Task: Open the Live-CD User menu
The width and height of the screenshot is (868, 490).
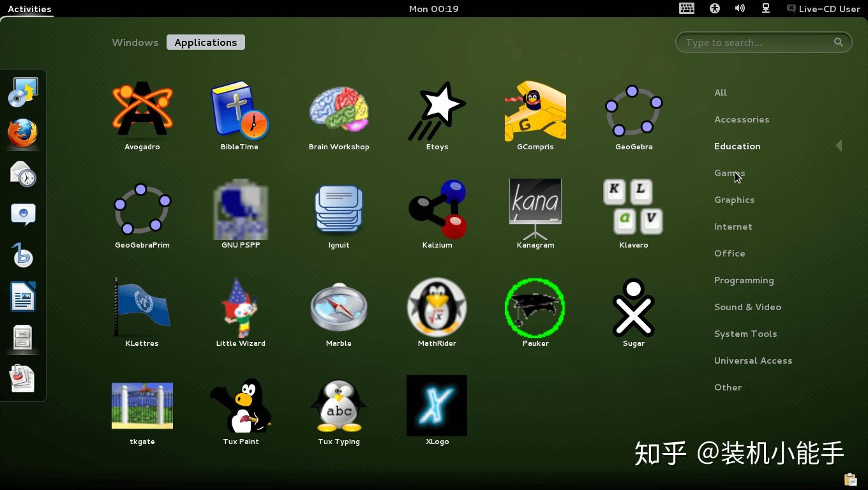Action: pyautogui.click(x=823, y=9)
